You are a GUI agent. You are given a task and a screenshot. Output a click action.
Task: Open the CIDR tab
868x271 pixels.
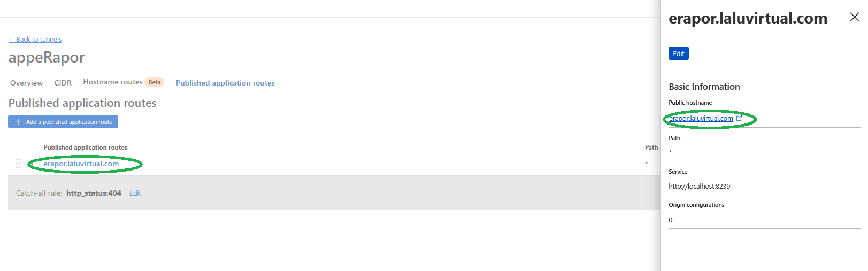pyautogui.click(x=63, y=83)
